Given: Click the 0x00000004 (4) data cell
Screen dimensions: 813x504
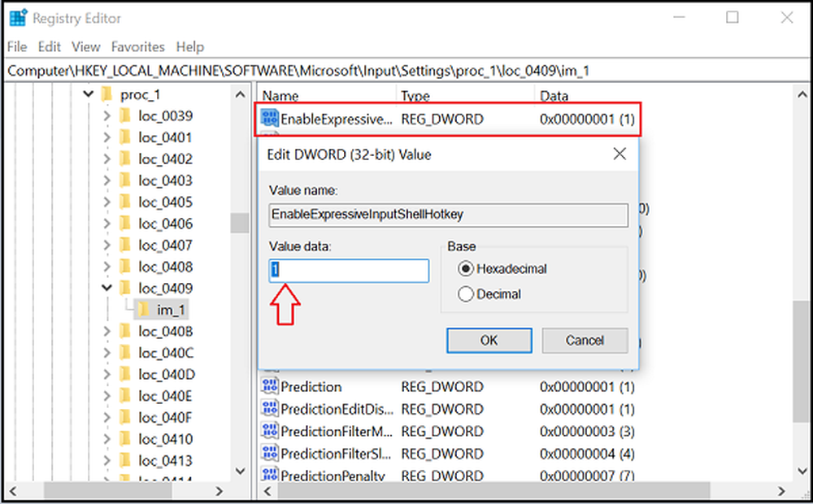Looking at the screenshot, I should (x=587, y=453).
